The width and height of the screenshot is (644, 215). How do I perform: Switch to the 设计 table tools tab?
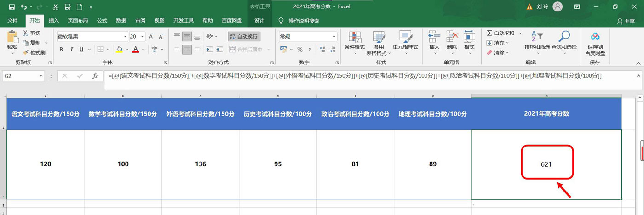click(x=259, y=21)
